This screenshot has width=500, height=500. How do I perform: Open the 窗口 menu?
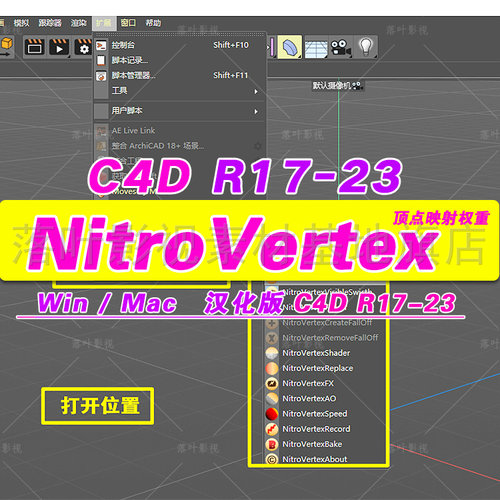click(x=128, y=23)
